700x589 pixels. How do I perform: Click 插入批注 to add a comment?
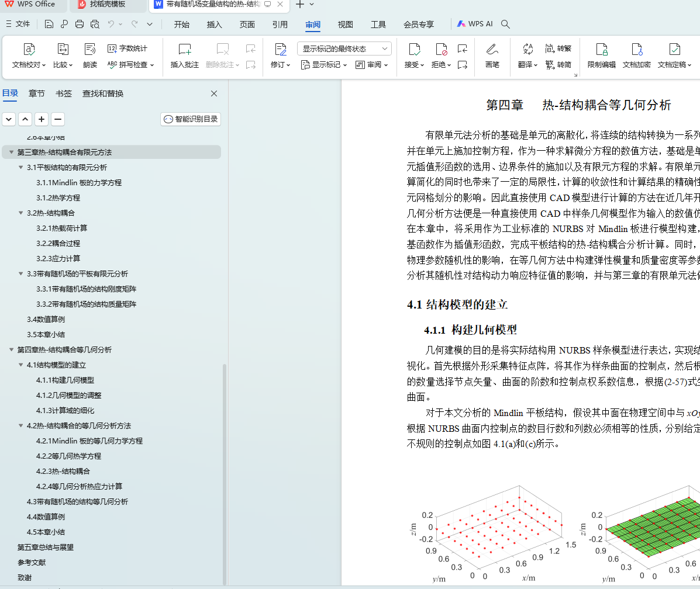click(184, 56)
